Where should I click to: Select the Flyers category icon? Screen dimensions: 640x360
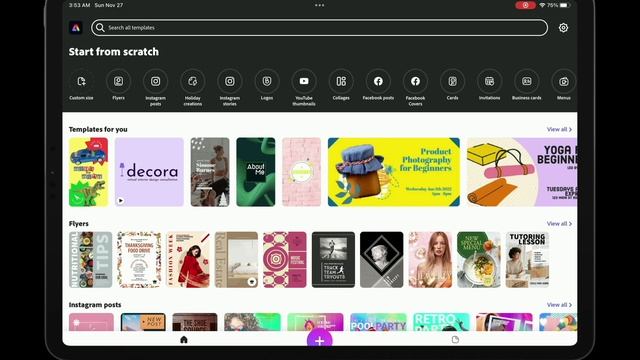(118, 81)
